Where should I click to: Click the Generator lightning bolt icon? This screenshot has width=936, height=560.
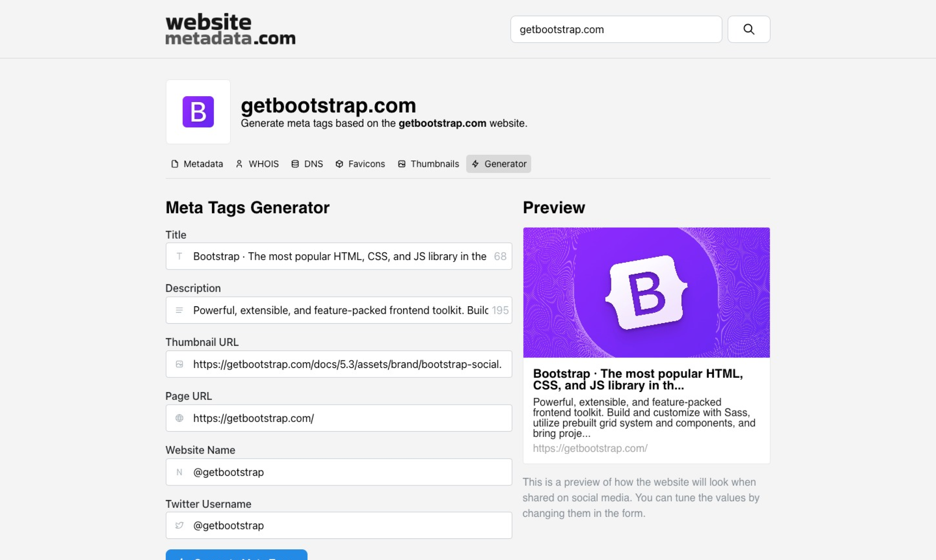pyautogui.click(x=475, y=164)
